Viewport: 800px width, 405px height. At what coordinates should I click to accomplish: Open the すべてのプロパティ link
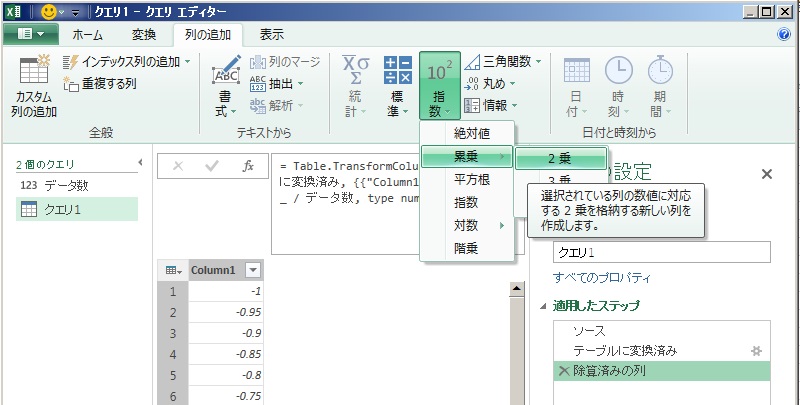pos(602,278)
